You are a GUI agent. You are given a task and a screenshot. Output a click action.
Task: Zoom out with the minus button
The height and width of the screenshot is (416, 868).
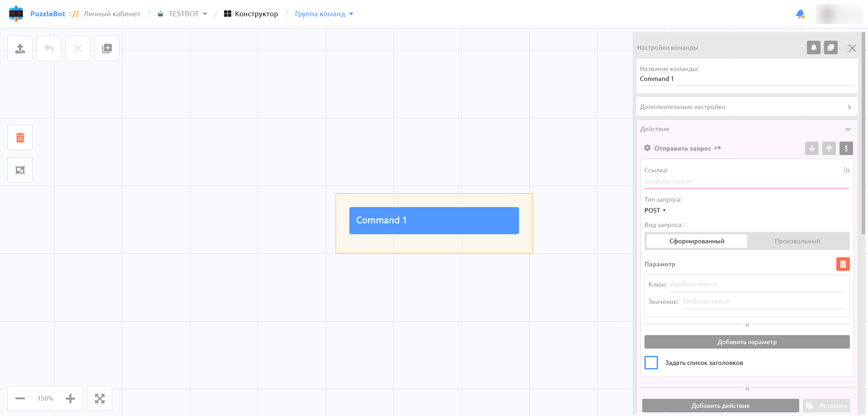tap(20, 398)
